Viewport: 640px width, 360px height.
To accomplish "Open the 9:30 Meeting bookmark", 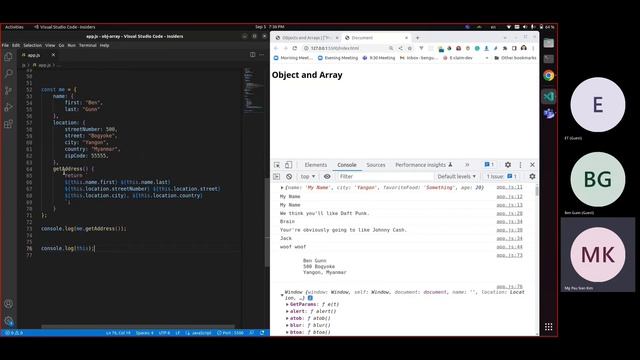I will pos(379,58).
